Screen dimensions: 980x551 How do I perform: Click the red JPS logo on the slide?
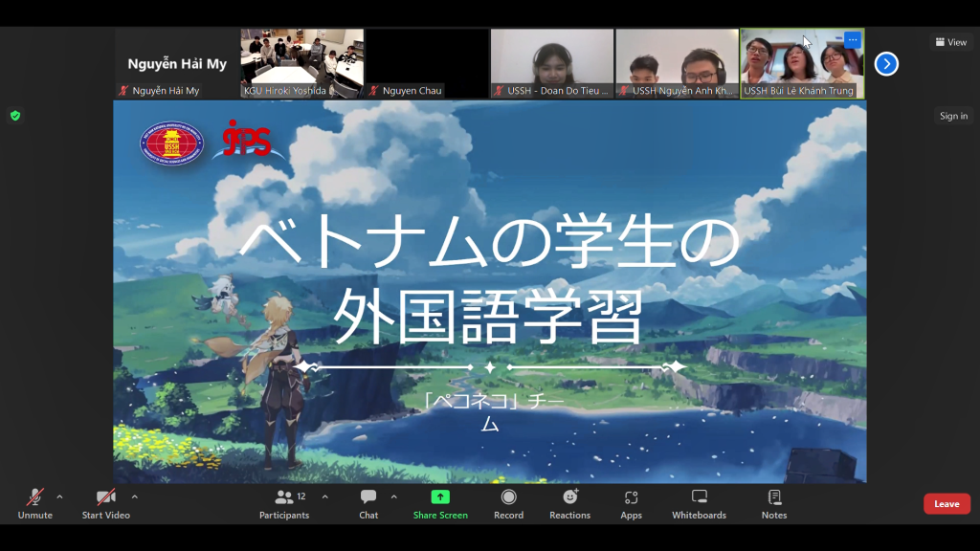coord(248,138)
